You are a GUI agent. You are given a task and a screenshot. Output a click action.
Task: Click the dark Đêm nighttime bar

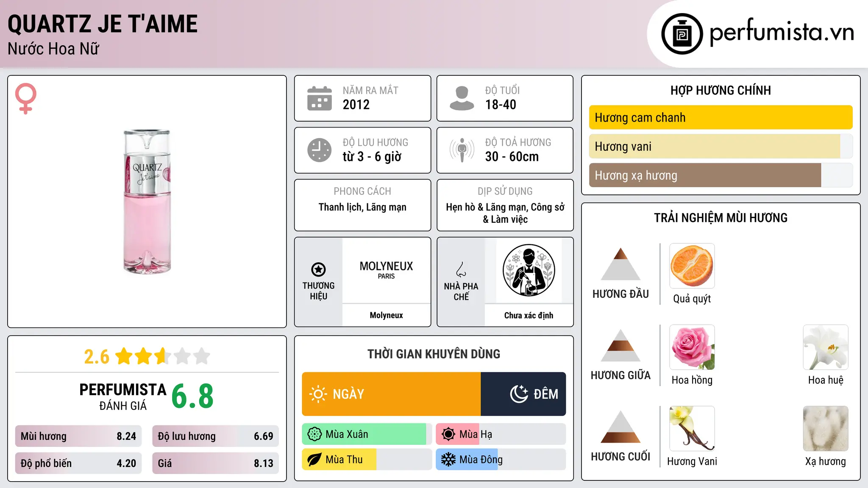[x=523, y=394]
